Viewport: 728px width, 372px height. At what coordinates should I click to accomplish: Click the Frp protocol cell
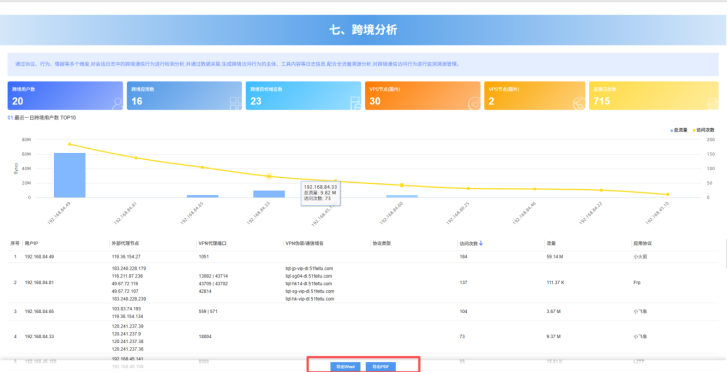[x=637, y=283]
